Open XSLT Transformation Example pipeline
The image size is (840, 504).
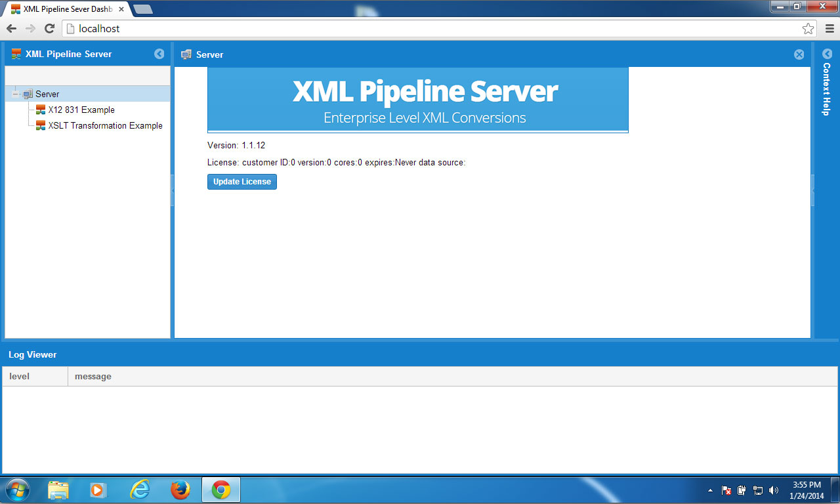(x=105, y=125)
